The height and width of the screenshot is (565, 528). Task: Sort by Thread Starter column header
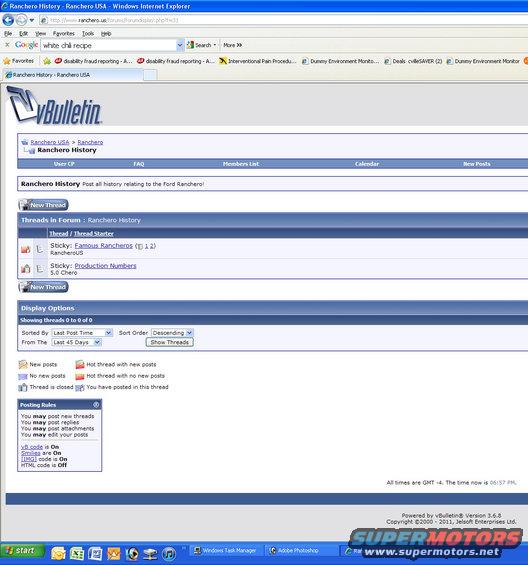94,234
